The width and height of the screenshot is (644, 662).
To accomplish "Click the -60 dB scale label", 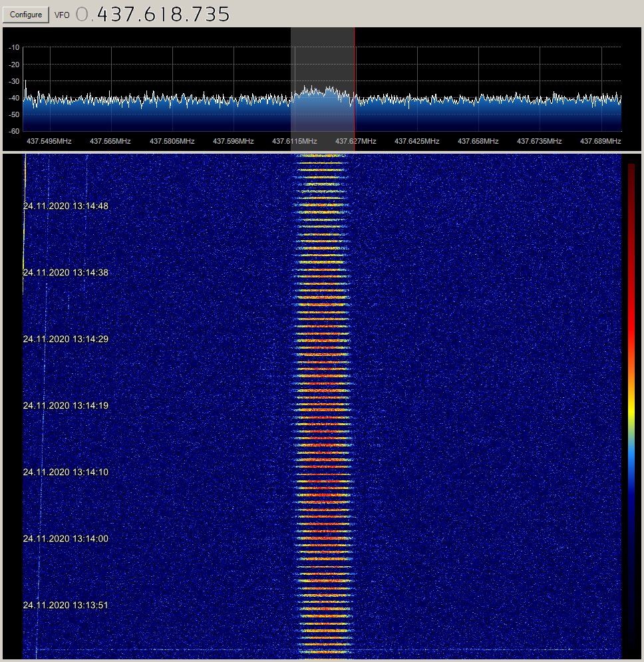I will [x=14, y=131].
